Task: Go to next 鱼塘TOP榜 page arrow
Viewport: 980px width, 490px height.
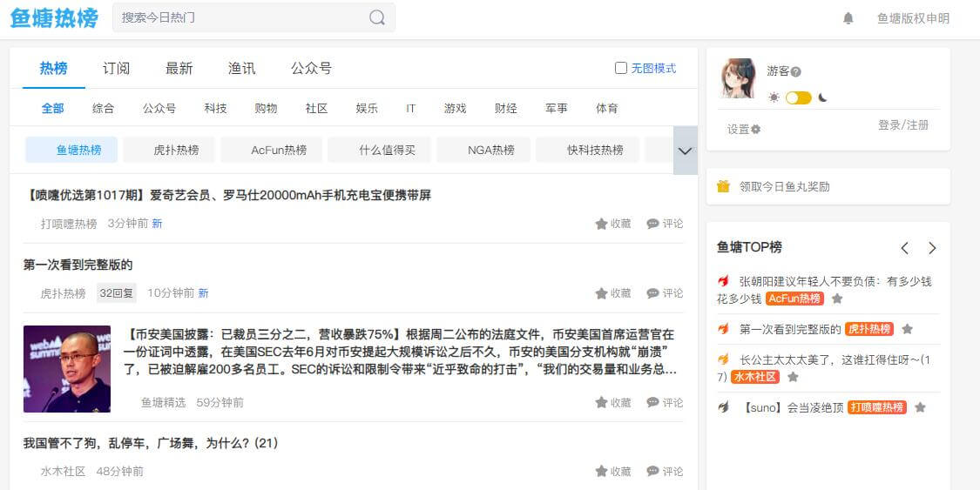Action: click(x=932, y=248)
